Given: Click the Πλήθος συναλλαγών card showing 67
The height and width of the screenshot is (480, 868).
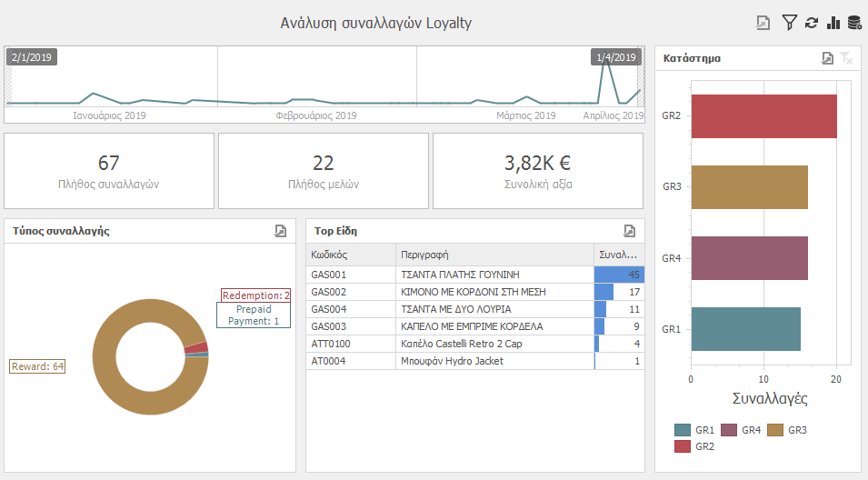Looking at the screenshot, I should 109,171.
